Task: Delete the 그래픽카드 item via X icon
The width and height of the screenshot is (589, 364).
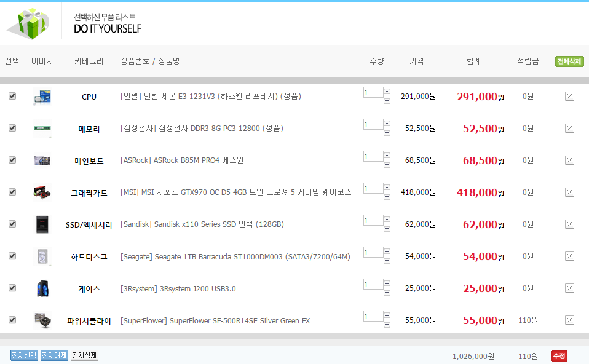Action: (x=569, y=192)
